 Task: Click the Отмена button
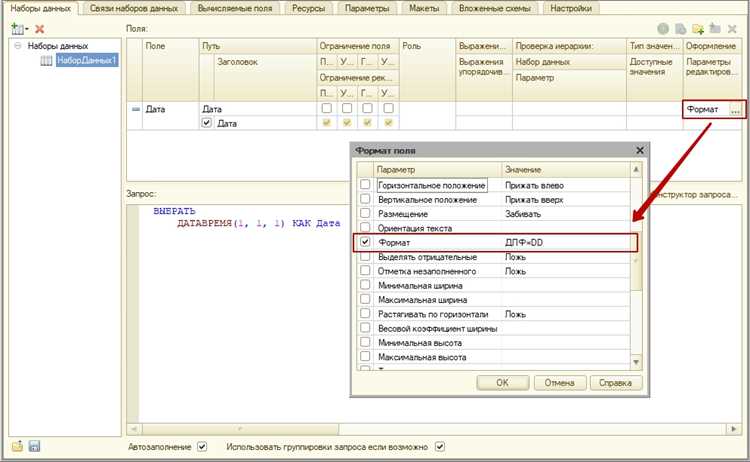coord(559,383)
